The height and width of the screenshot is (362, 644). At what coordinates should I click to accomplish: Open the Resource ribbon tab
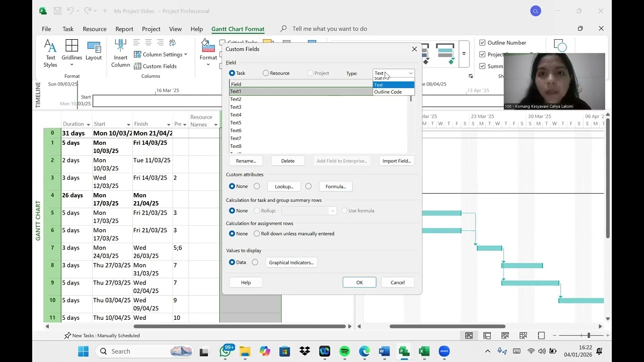pyautogui.click(x=95, y=29)
